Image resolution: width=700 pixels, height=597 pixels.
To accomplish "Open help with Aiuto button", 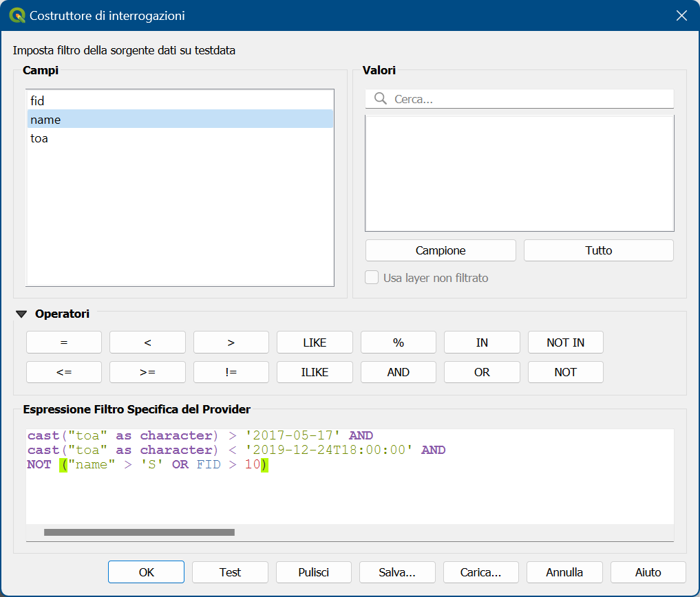I will click(648, 572).
